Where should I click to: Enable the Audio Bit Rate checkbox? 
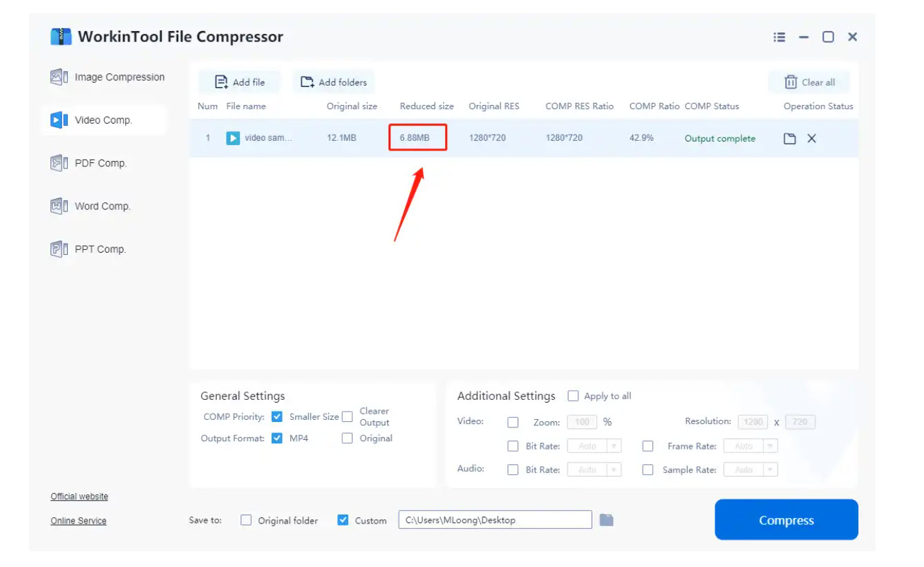point(513,470)
